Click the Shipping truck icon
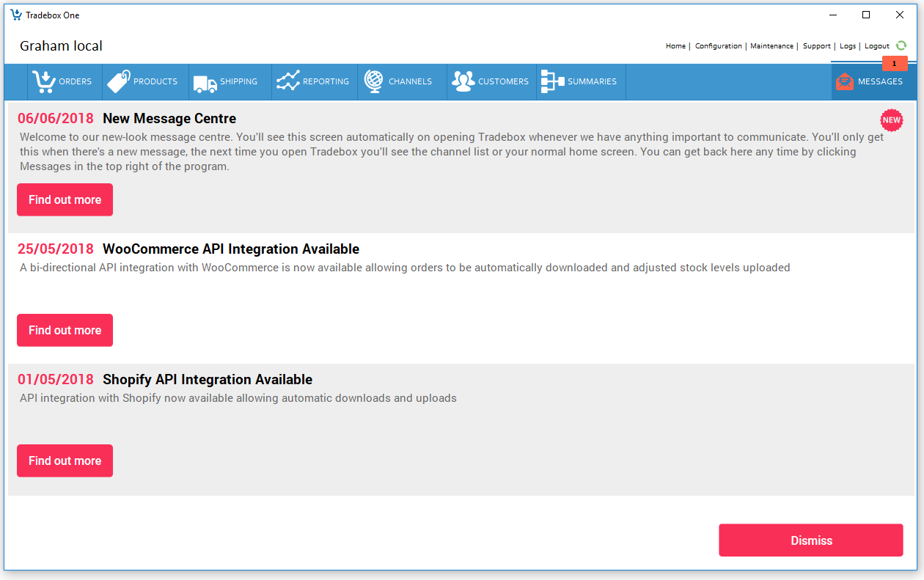 205,84
